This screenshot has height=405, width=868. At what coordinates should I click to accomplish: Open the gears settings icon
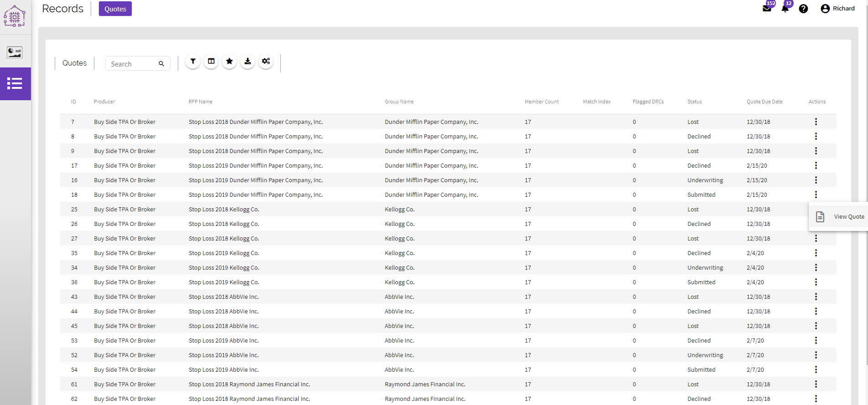pos(266,62)
